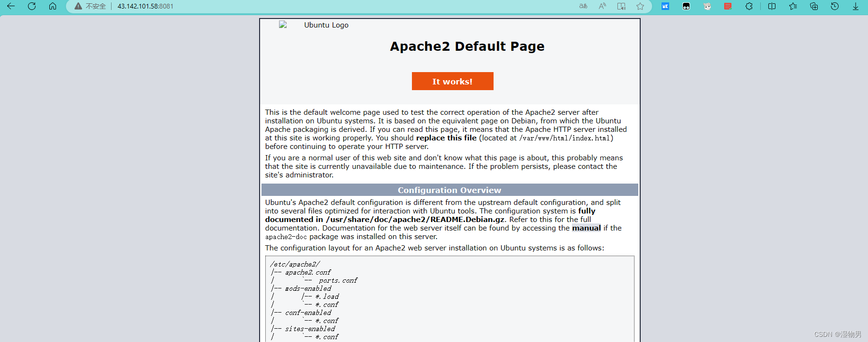Click the 'Configuration Overview' section header

tap(449, 190)
